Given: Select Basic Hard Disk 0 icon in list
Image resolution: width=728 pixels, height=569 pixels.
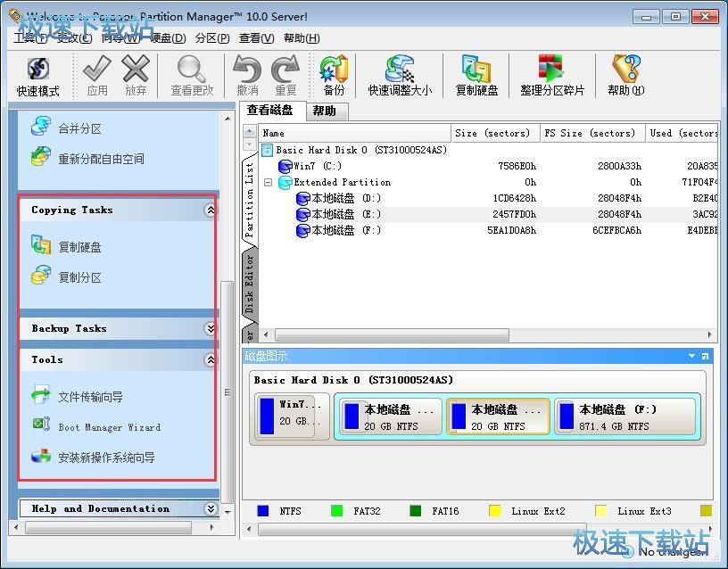Looking at the screenshot, I should click(267, 150).
